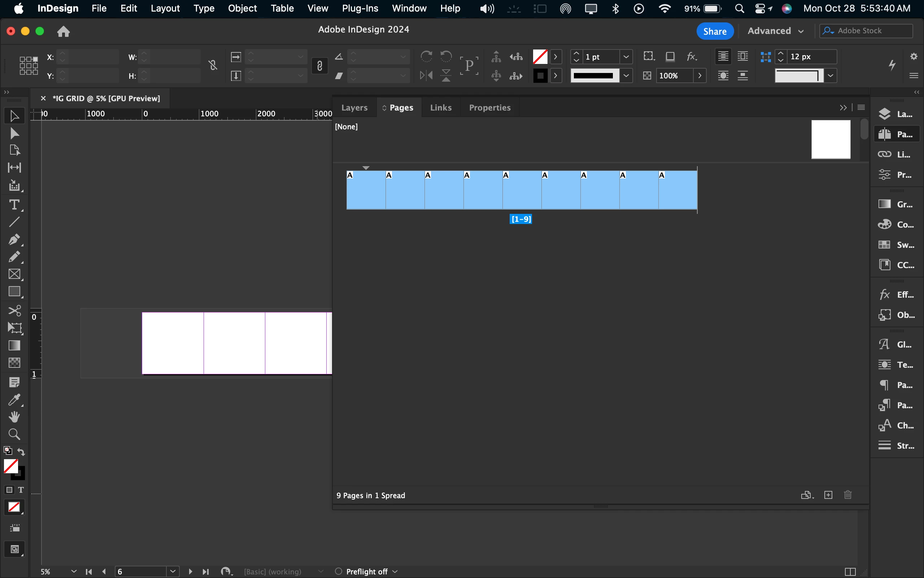
Task: Select the Gradient Swatch tool
Action: click(14, 345)
